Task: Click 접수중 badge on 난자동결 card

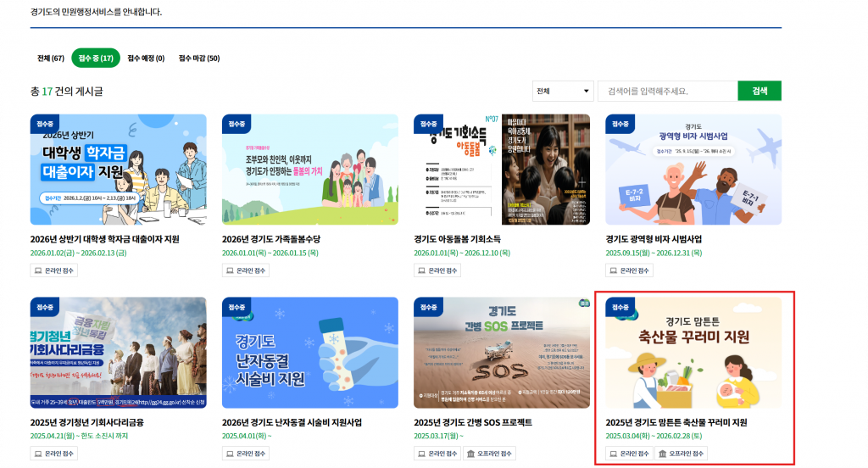Action: [236, 307]
